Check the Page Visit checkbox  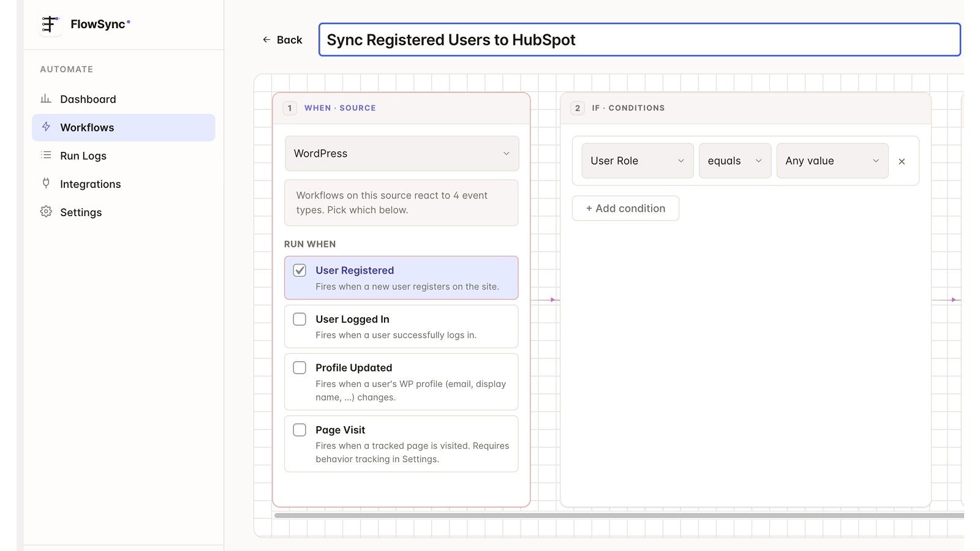coord(300,430)
